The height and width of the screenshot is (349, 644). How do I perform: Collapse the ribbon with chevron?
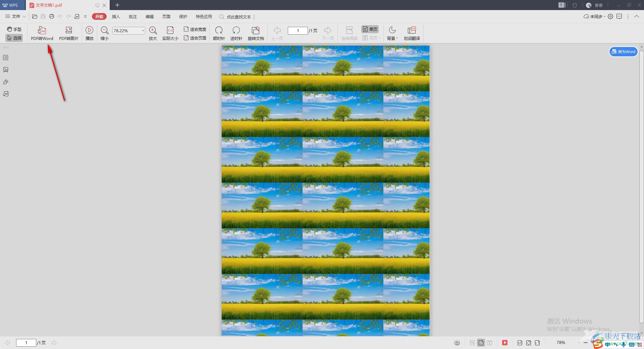[x=636, y=16]
